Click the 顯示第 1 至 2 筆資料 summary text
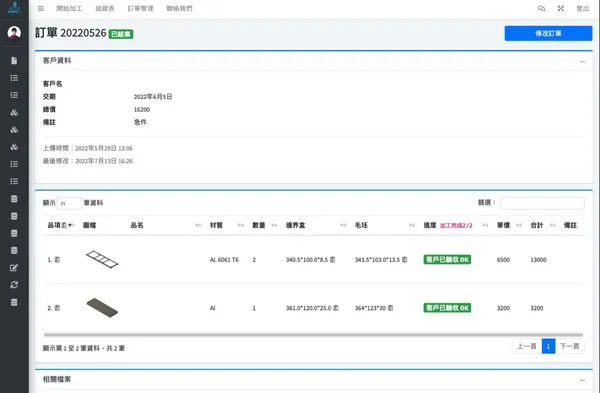Image resolution: width=600 pixels, height=393 pixels. click(x=84, y=348)
